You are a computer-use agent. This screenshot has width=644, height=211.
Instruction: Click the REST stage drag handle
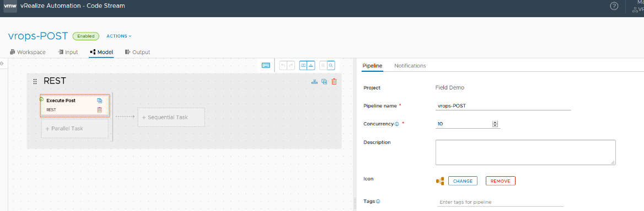click(x=35, y=81)
